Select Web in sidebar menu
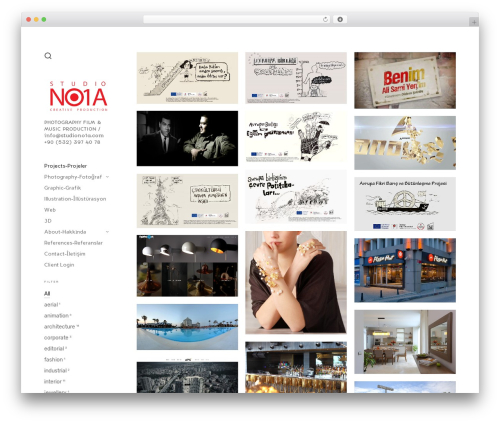 (50, 210)
